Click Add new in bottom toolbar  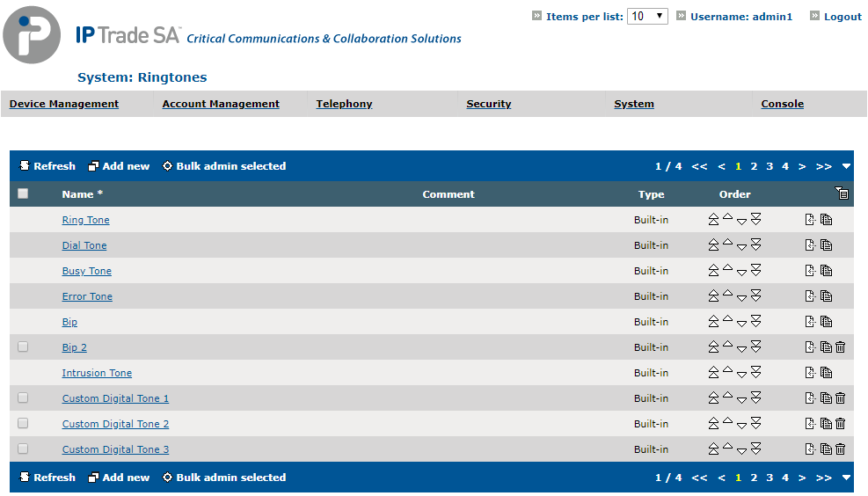click(119, 478)
